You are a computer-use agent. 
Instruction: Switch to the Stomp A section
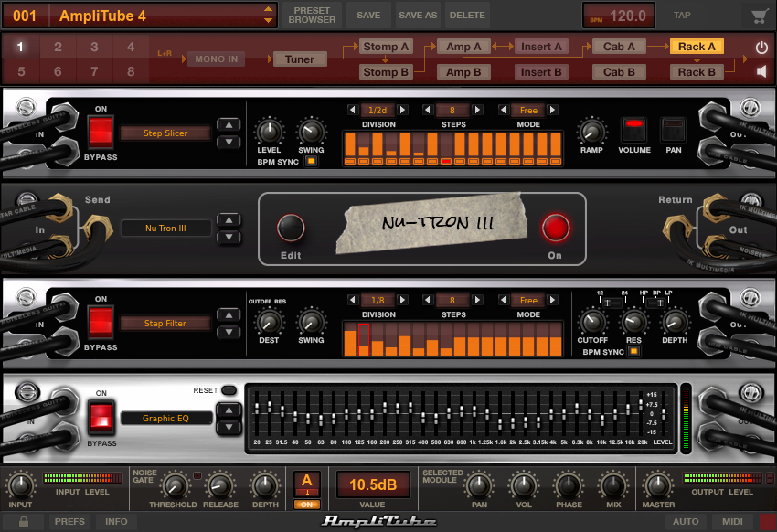[386, 47]
